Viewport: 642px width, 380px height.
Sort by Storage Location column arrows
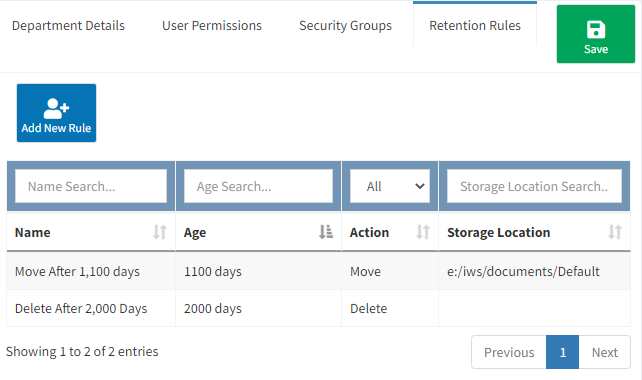point(615,232)
